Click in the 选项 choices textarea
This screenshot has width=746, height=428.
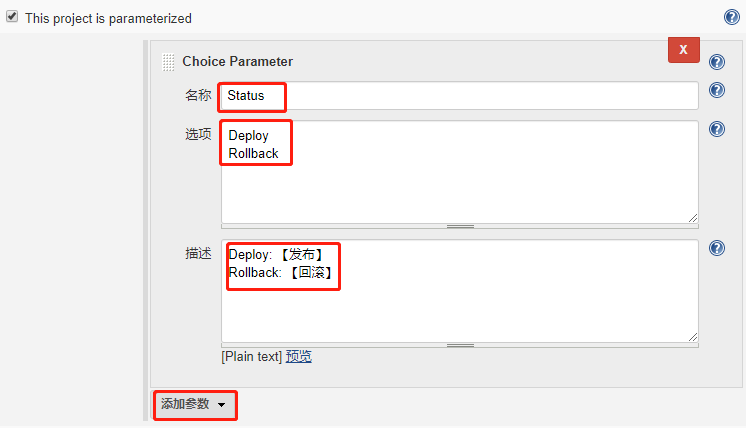(460, 172)
